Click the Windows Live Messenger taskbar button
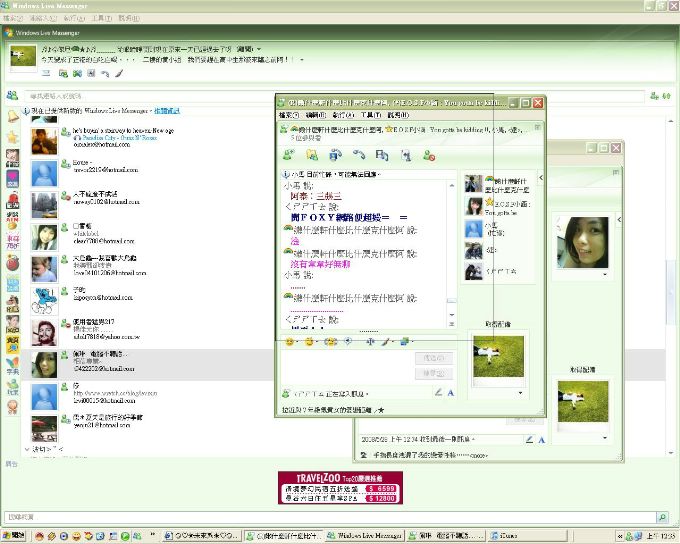The image size is (680, 544). click(364, 536)
